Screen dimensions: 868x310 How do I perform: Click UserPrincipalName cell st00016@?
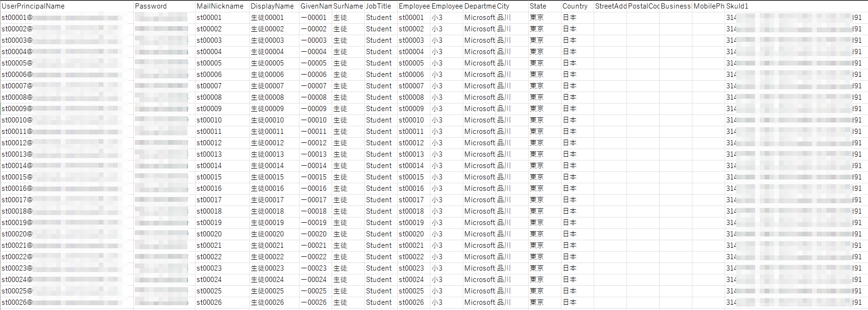point(67,188)
